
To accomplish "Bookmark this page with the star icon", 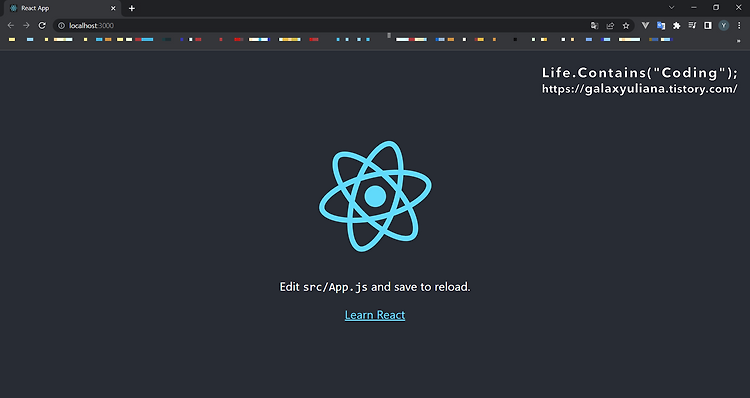I will click(626, 26).
